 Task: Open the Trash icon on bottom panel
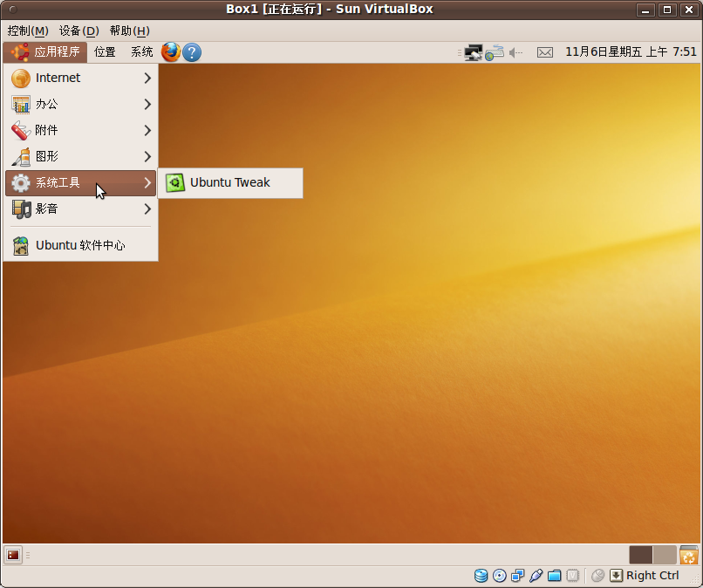pyautogui.click(x=689, y=555)
